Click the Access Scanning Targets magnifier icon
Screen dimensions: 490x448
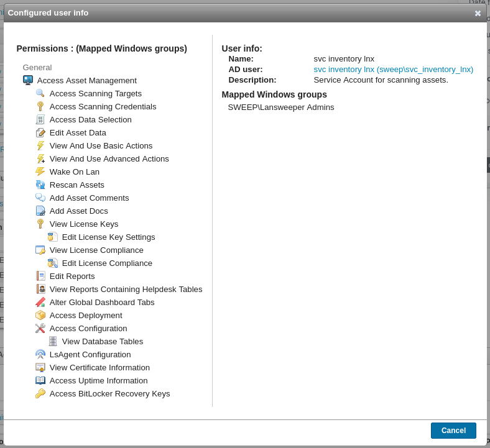click(40, 93)
